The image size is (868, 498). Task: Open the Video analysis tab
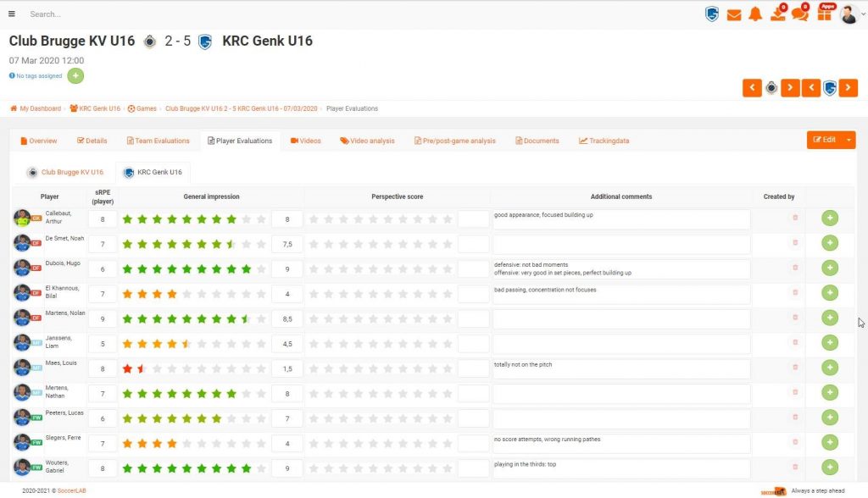367,141
